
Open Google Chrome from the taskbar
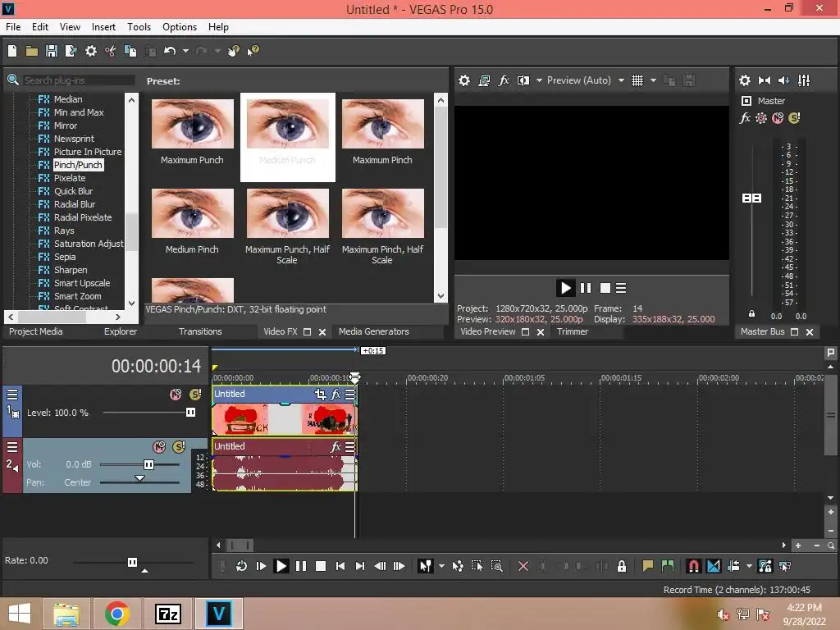point(117,614)
